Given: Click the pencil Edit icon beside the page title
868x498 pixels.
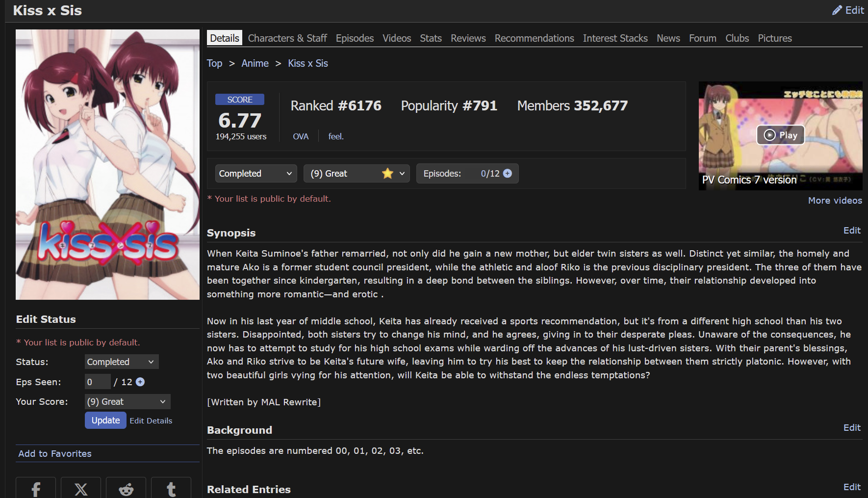Looking at the screenshot, I should [x=848, y=10].
